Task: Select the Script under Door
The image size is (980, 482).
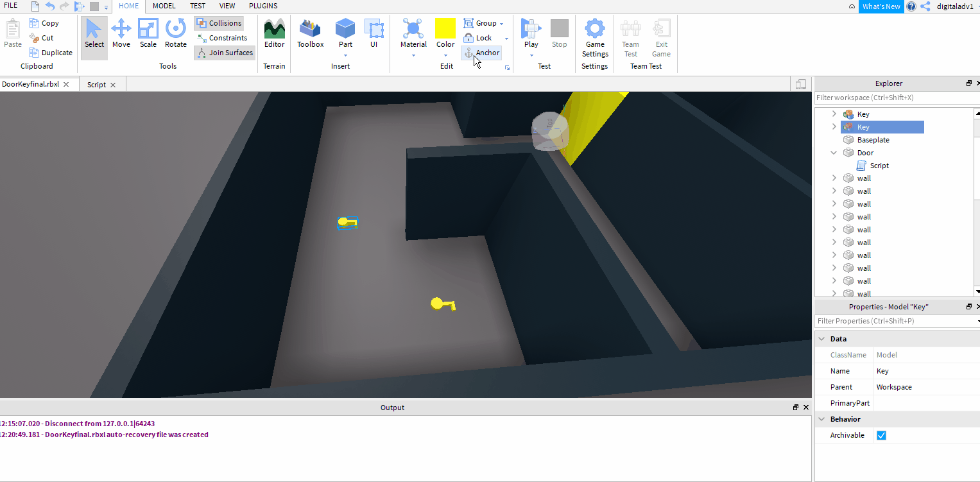Action: 879,166
